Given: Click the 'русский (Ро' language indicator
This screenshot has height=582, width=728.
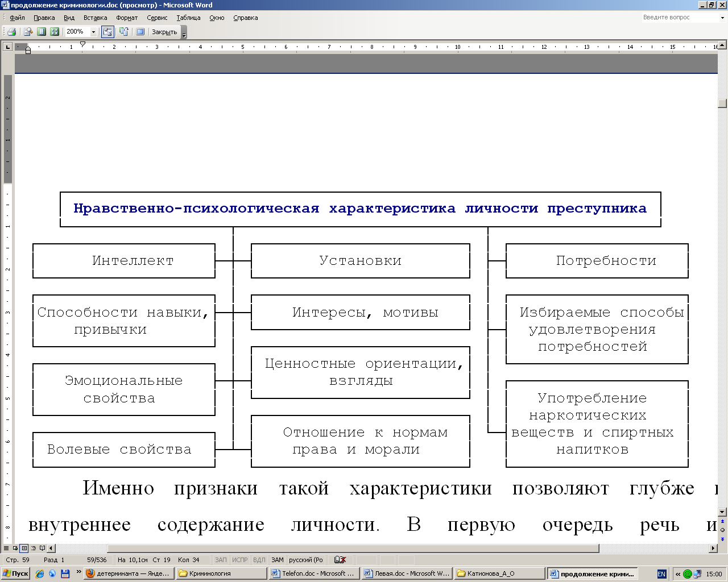Looking at the screenshot, I should 306,560.
